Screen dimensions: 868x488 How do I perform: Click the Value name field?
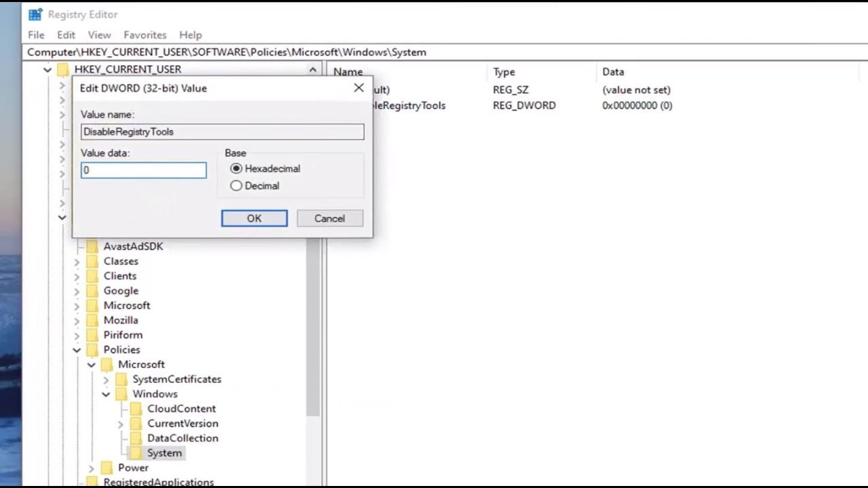point(222,131)
